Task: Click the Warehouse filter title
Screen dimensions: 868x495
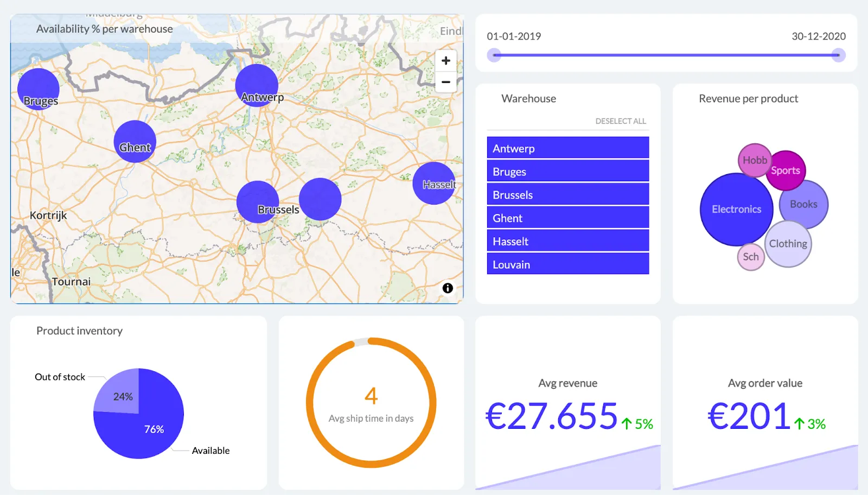Action: [528, 99]
